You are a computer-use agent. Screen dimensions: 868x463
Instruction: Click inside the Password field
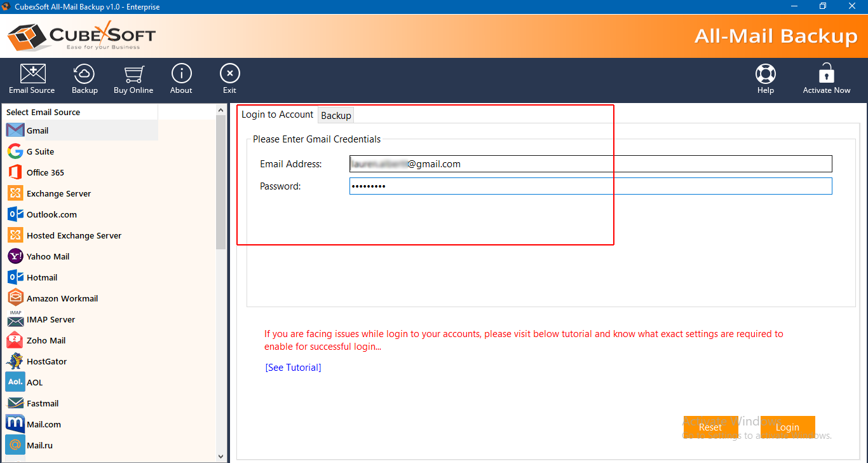(x=590, y=186)
